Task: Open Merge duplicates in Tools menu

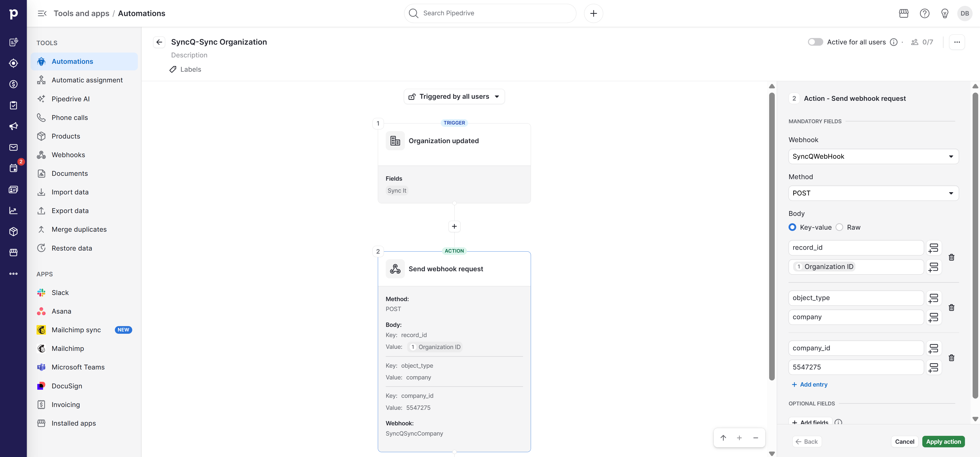Action: tap(84, 229)
